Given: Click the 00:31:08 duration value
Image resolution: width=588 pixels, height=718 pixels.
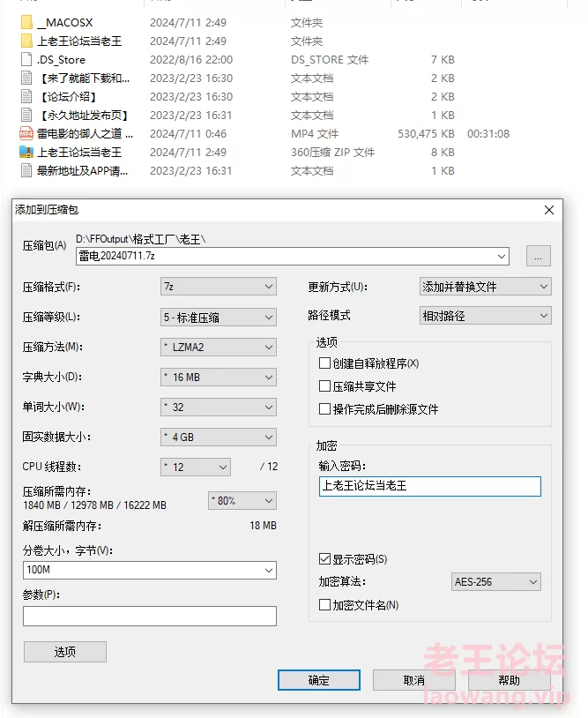Looking at the screenshot, I should coord(488,134).
